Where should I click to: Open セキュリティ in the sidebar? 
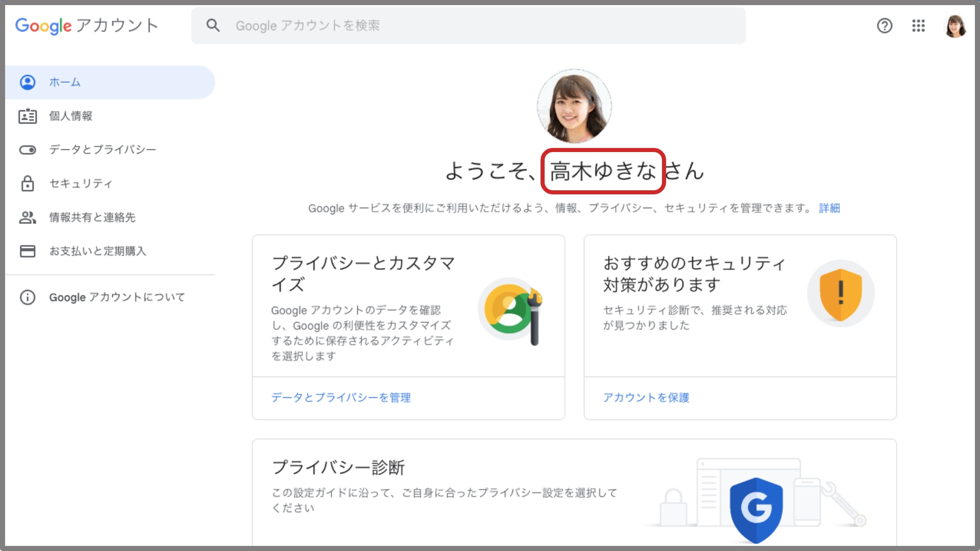coord(110,184)
